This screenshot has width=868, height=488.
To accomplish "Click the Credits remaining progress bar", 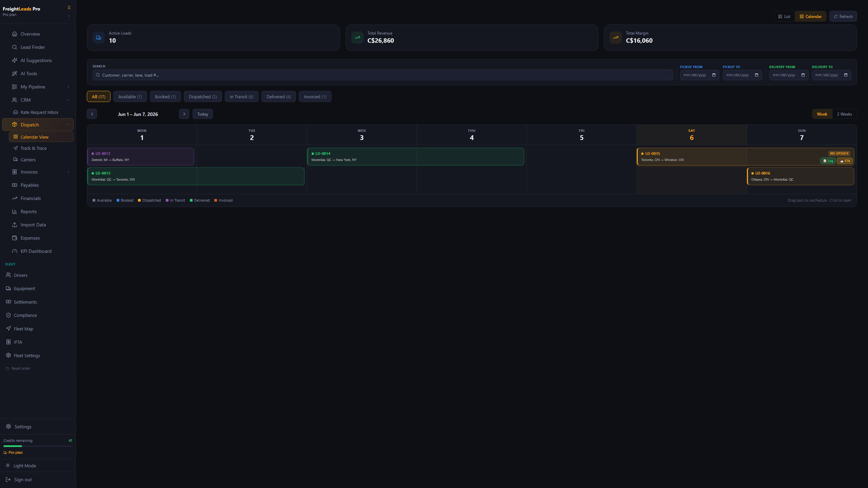I will pyautogui.click(x=38, y=446).
